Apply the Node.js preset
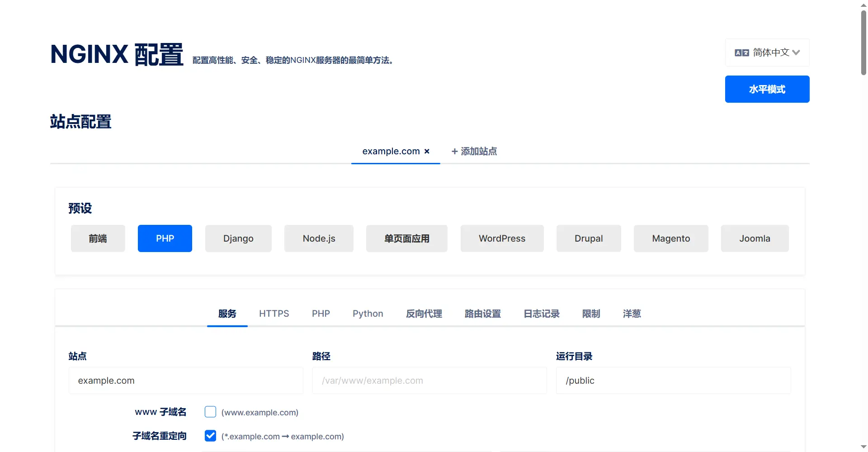This screenshot has height=452, width=868. 319,238
